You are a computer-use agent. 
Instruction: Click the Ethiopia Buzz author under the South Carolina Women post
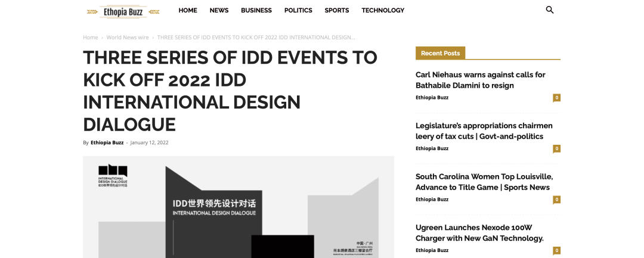coord(432,200)
